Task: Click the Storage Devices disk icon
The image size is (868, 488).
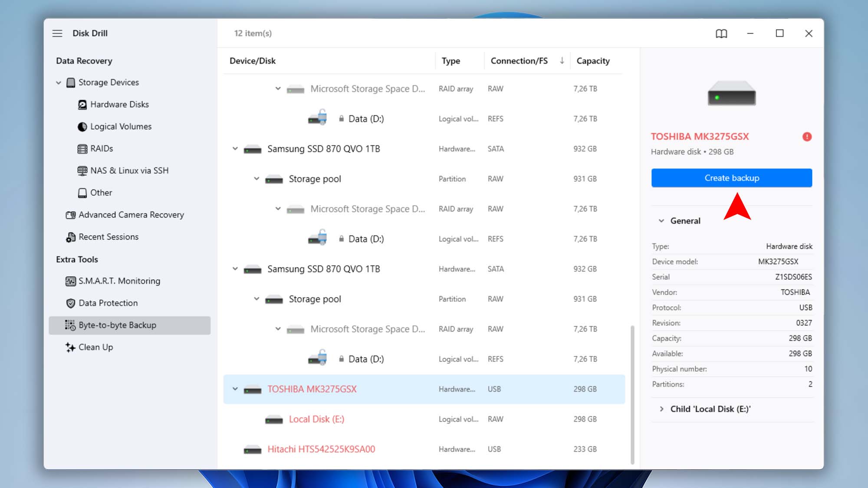Action: click(71, 82)
